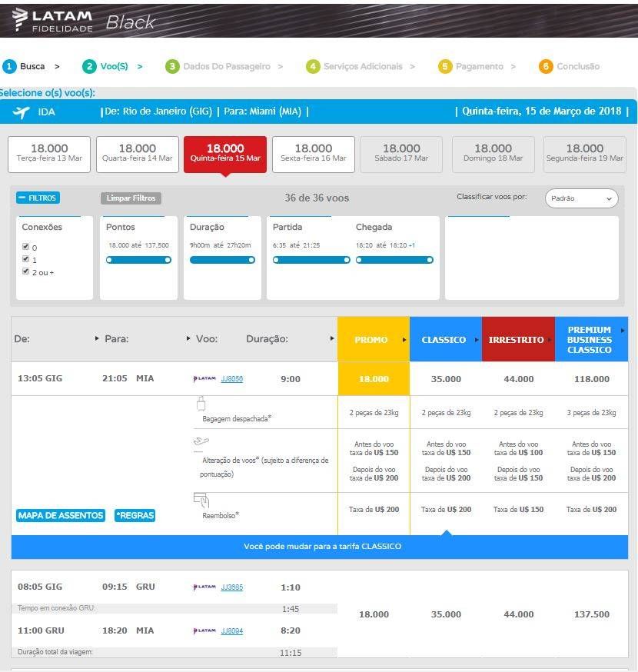Open the MAPA DE ASSENTOS seat map
Viewport: 638px width, 672px height.
(x=61, y=515)
